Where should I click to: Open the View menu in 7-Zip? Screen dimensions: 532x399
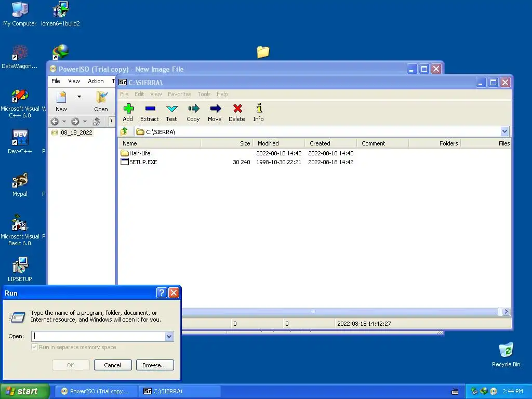pyautogui.click(x=156, y=94)
